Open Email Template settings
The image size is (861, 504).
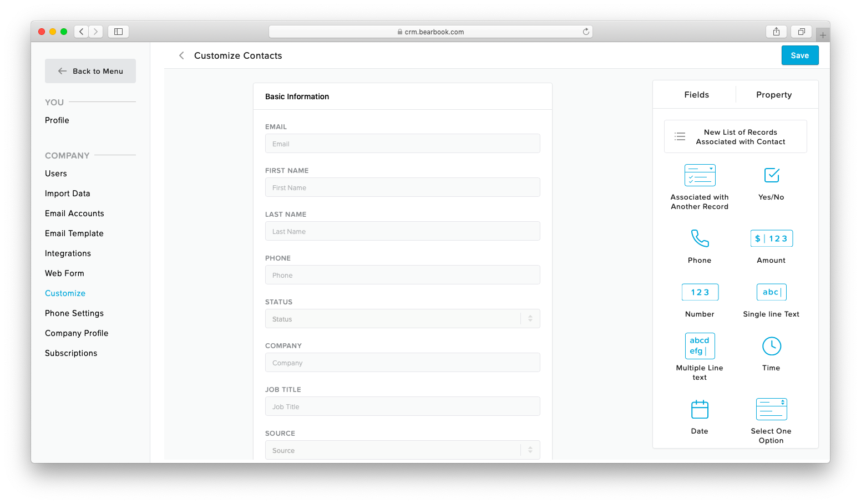coord(74,233)
